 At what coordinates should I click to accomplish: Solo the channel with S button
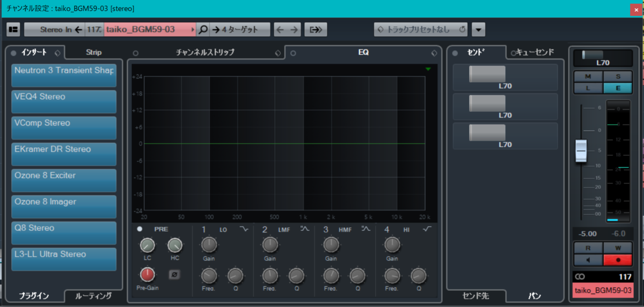tap(617, 77)
